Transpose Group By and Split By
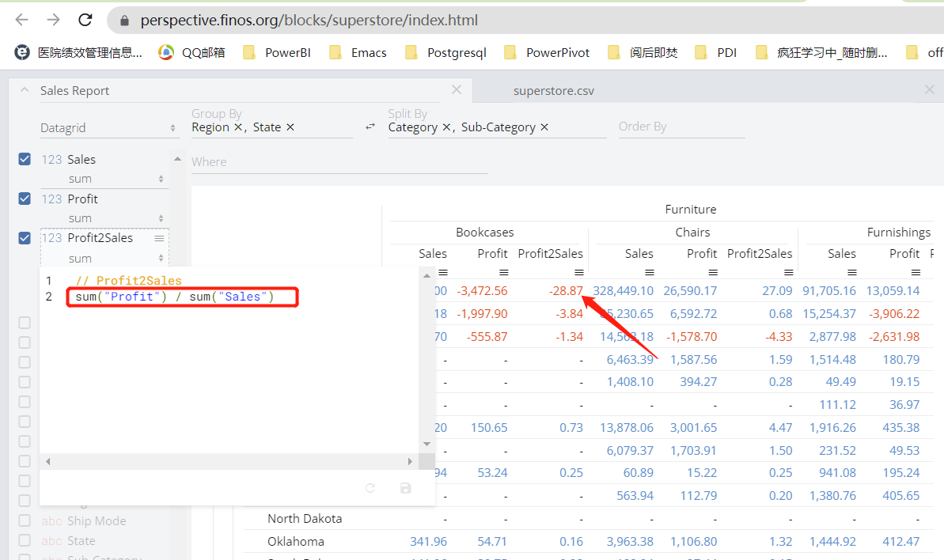The height and width of the screenshot is (560, 944). click(370, 127)
